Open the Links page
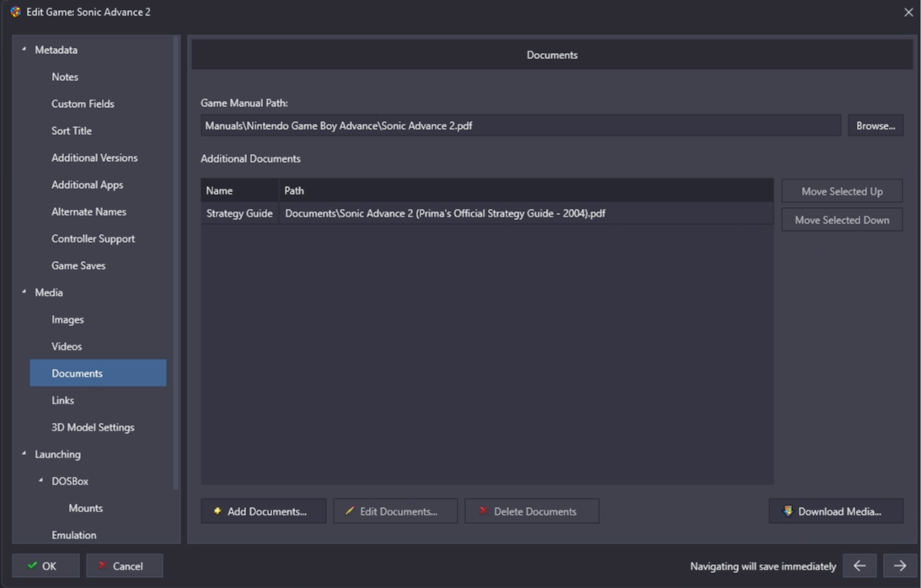The image size is (921, 588). pos(62,401)
